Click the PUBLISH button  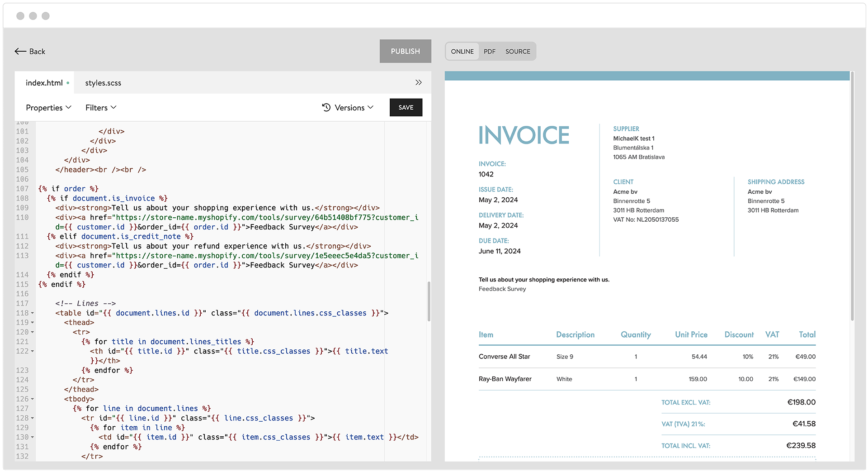click(405, 51)
